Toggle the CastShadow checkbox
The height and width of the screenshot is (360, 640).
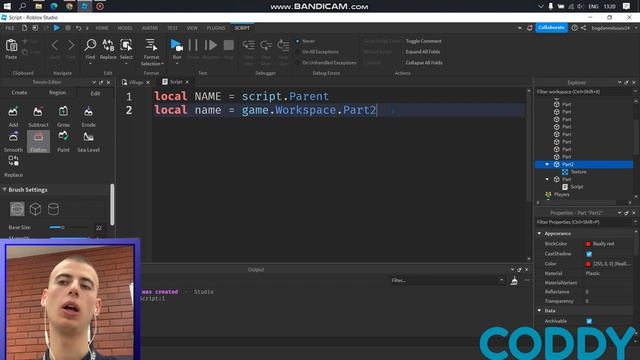(589, 254)
